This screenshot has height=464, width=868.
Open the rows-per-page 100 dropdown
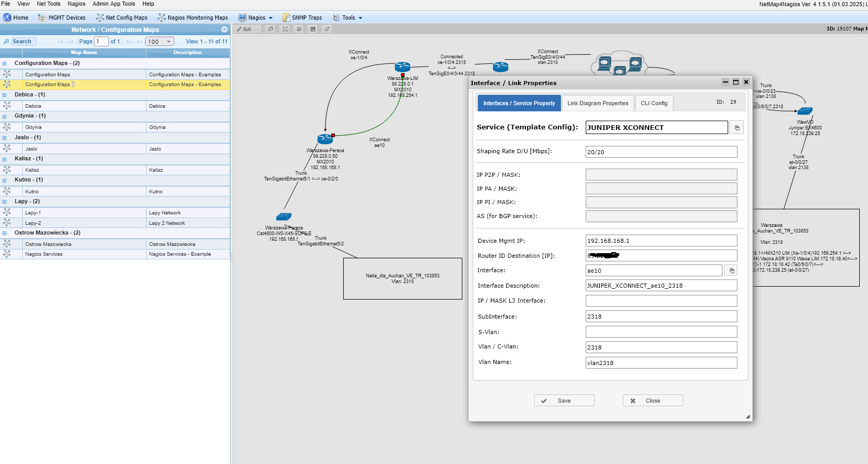click(159, 41)
